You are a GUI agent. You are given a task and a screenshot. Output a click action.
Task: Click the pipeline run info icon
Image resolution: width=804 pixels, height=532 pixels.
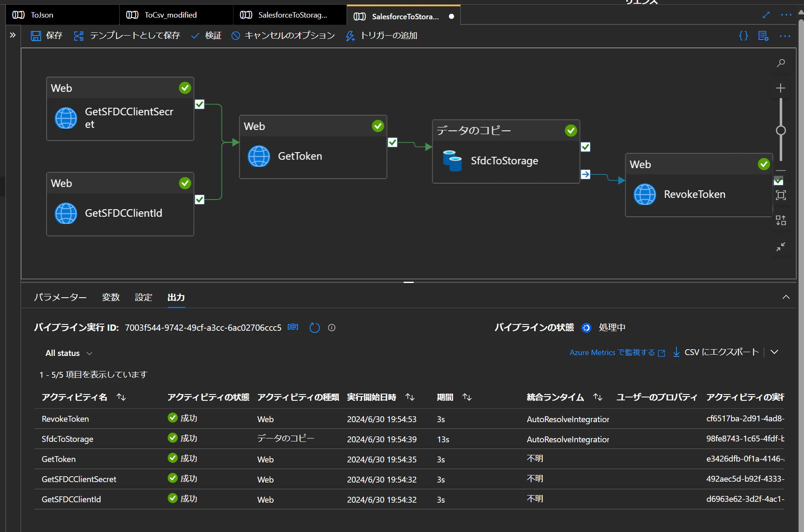[332, 328]
